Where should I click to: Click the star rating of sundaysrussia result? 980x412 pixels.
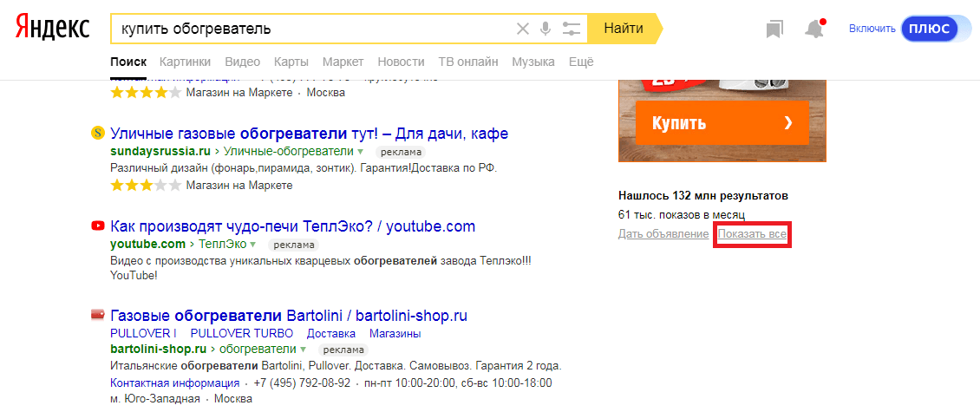(x=146, y=185)
